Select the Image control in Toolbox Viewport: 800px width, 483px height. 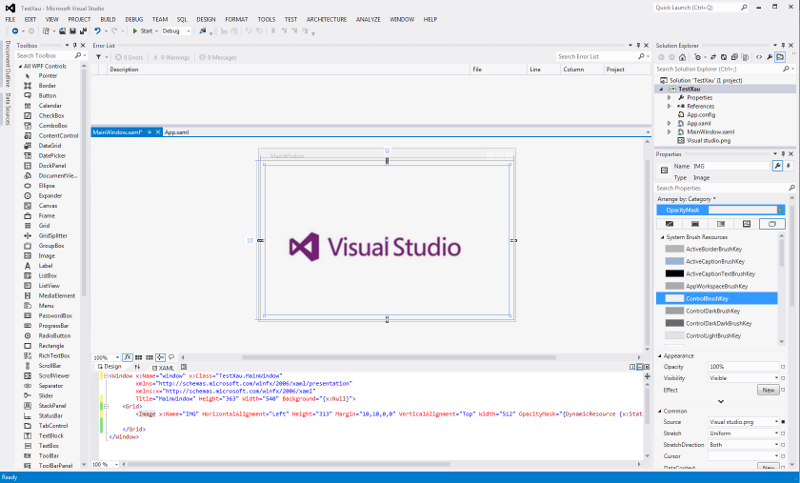(46, 256)
